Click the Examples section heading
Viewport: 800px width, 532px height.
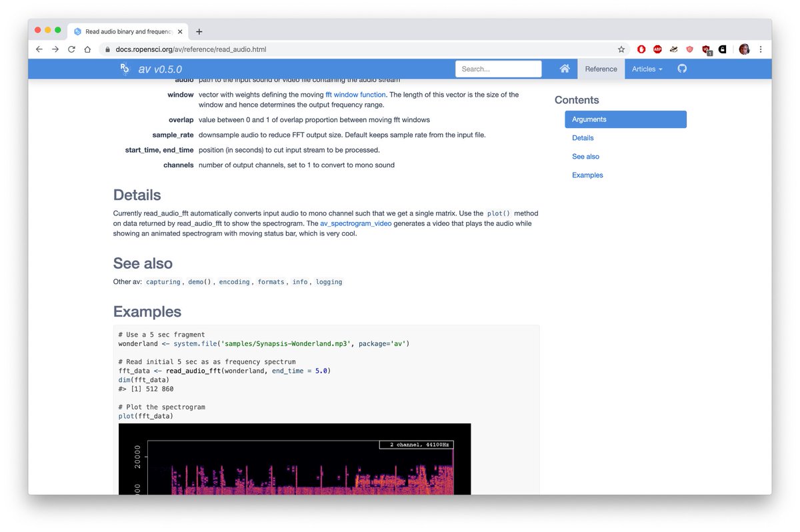(147, 312)
